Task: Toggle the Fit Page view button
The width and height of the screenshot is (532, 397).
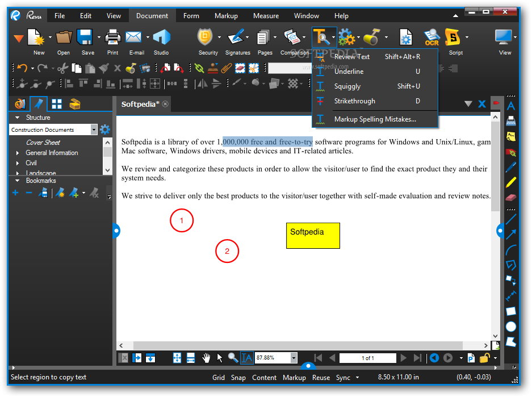Action: pos(177,358)
